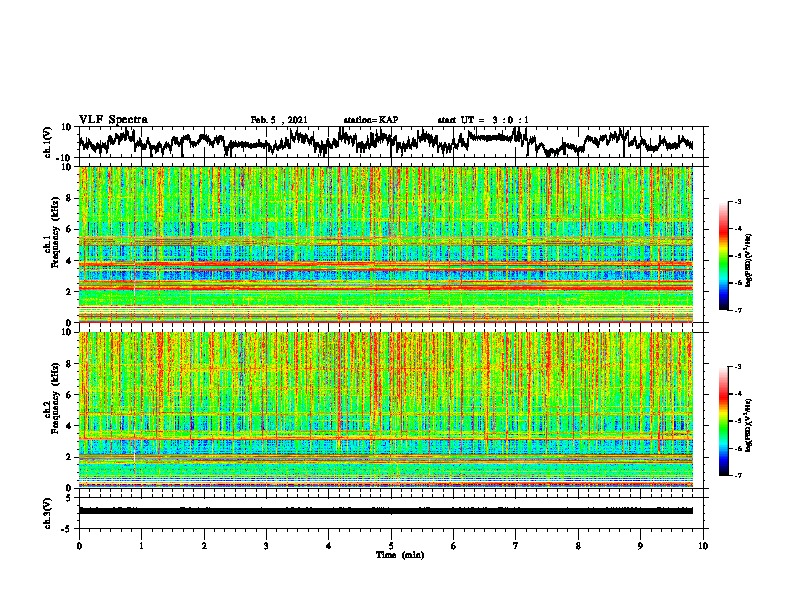The width and height of the screenshot is (792, 612).
Task: Click the "10" tick on the time axis
Action: click(x=703, y=546)
